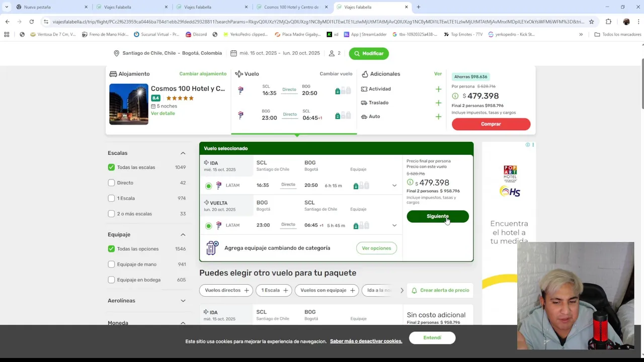
Task: Open Cambiar vuelo link
Action: click(336, 74)
